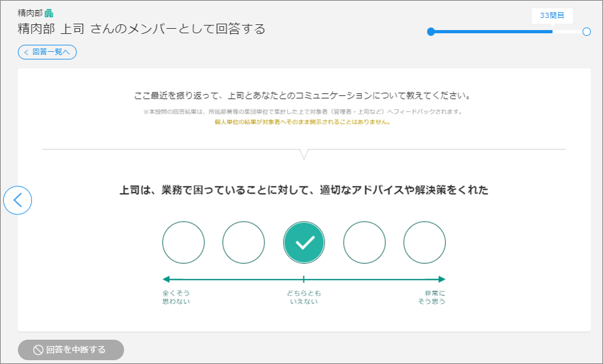
Task: Click the 非常にそう思う scale label
Action: [x=431, y=297]
